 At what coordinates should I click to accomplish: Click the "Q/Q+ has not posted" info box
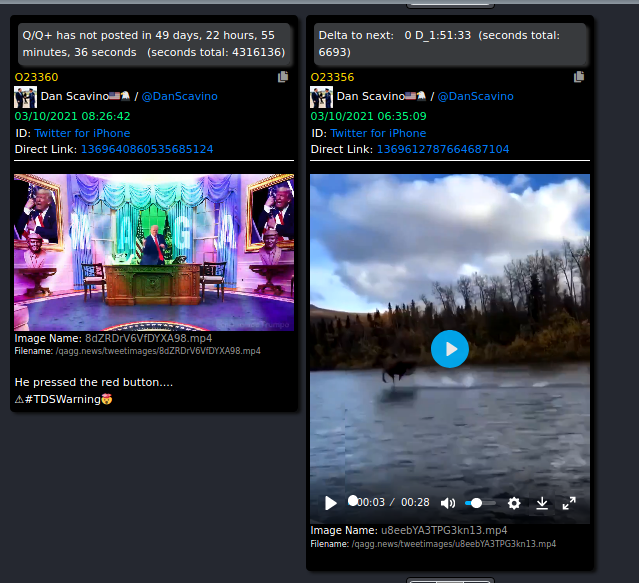pyautogui.click(x=154, y=44)
